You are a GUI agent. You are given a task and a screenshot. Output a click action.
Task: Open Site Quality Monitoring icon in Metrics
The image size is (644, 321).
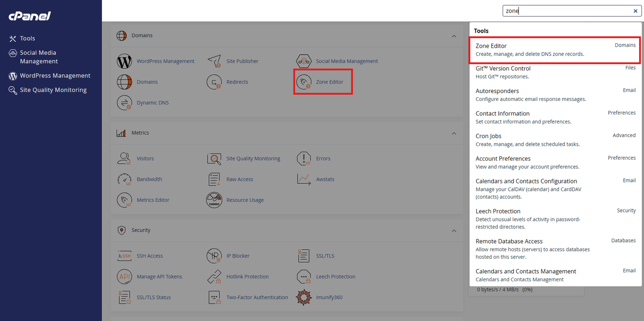click(214, 159)
